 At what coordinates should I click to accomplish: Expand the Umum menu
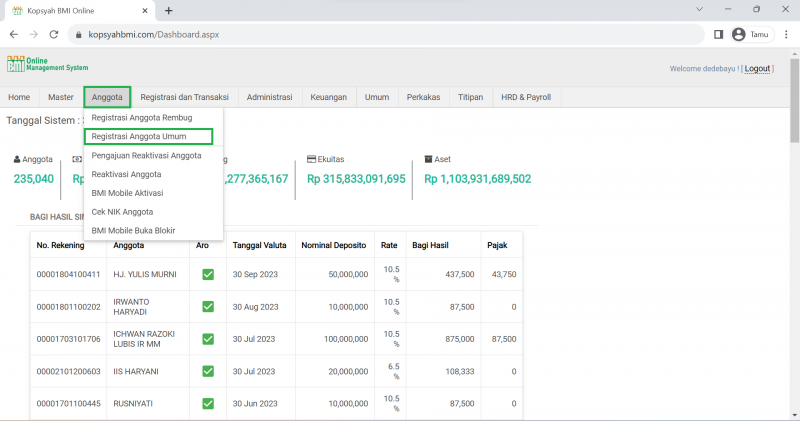click(x=377, y=97)
